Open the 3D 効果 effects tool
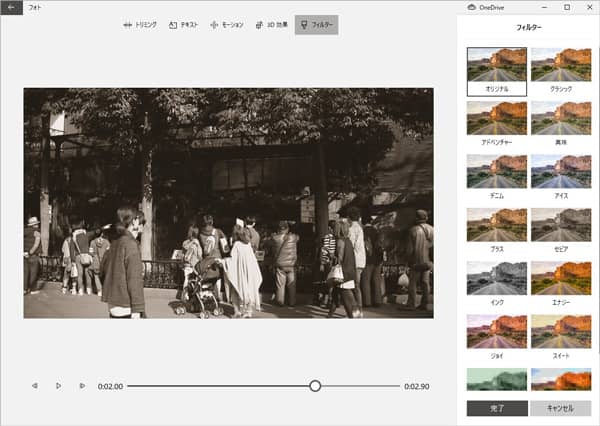Screen dimensions: 600x426 [x=270, y=24]
